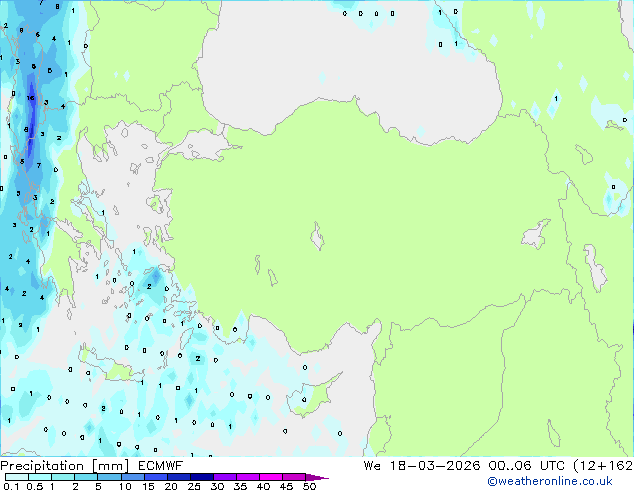Click the "18-03-2026" date text
Screen dimensions: 634x490
pyautogui.click(x=435, y=466)
